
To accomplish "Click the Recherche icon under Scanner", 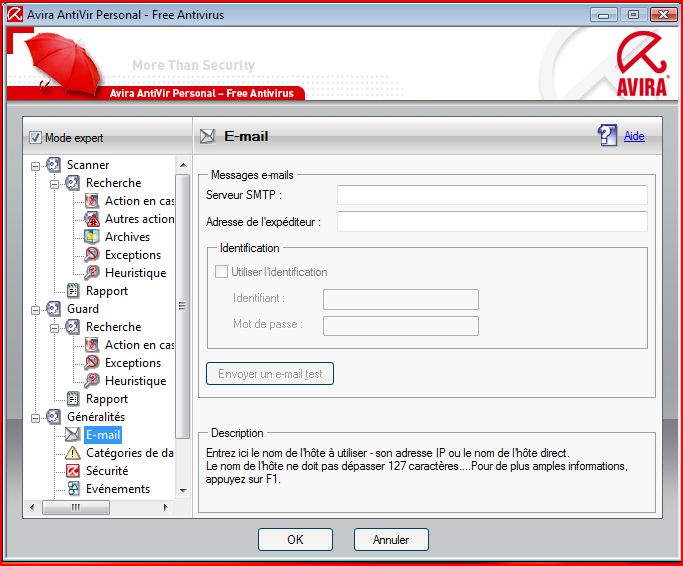I will click(72, 183).
